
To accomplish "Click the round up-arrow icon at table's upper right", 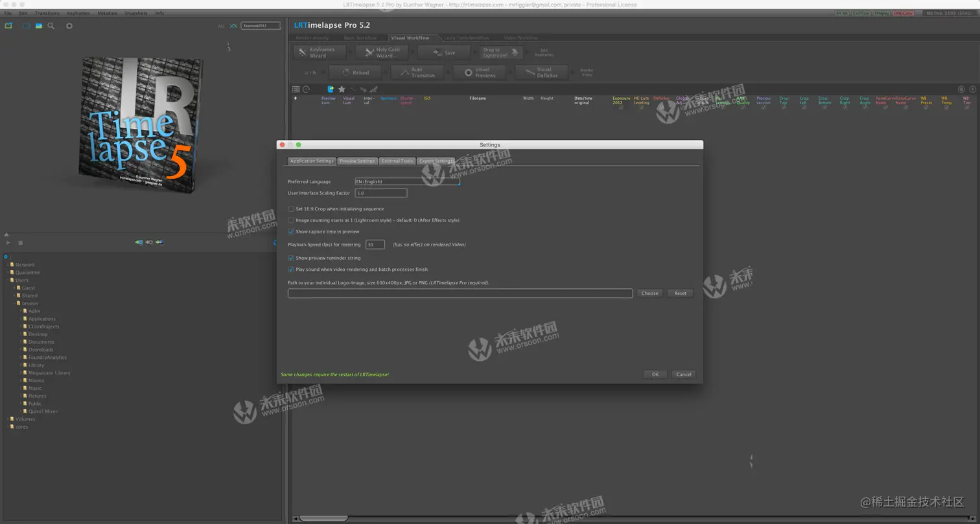I will point(974,89).
